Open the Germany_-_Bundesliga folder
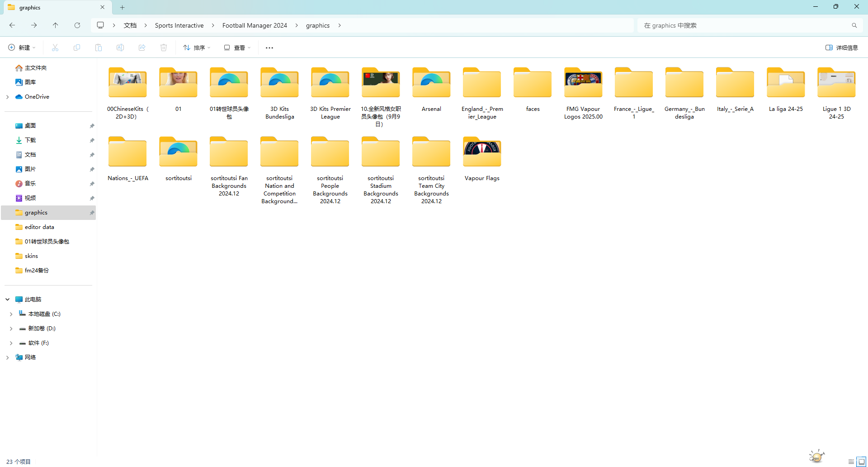The image size is (868, 467). pos(685,93)
